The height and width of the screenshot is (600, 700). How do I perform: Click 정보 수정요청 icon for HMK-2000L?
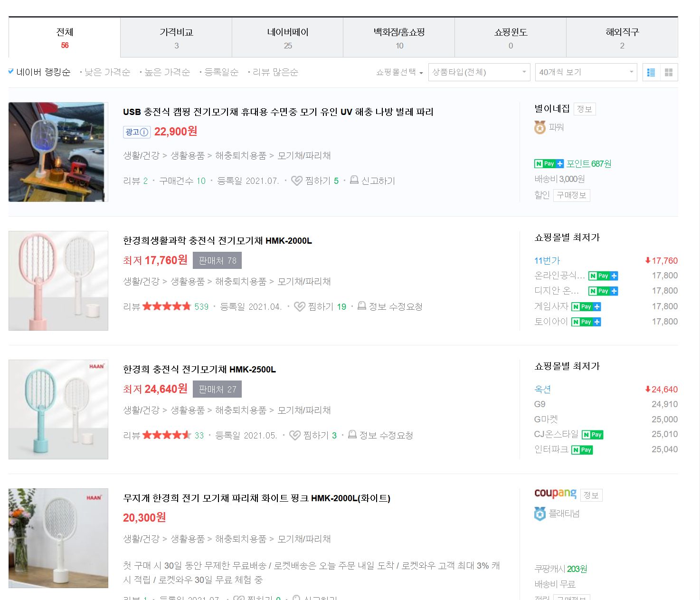[362, 306]
